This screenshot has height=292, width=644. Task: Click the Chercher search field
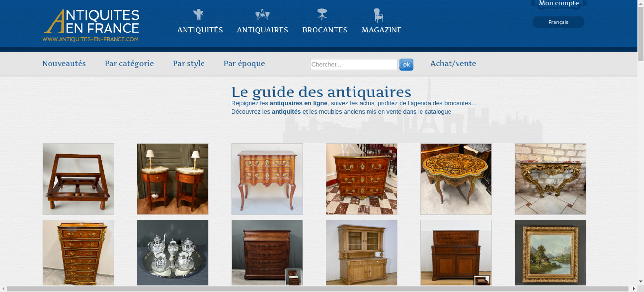pos(354,64)
